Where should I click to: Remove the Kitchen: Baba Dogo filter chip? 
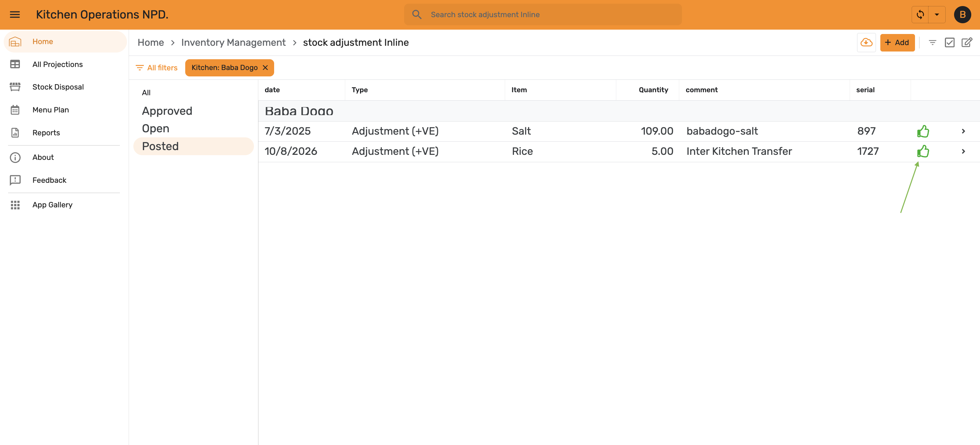266,68
